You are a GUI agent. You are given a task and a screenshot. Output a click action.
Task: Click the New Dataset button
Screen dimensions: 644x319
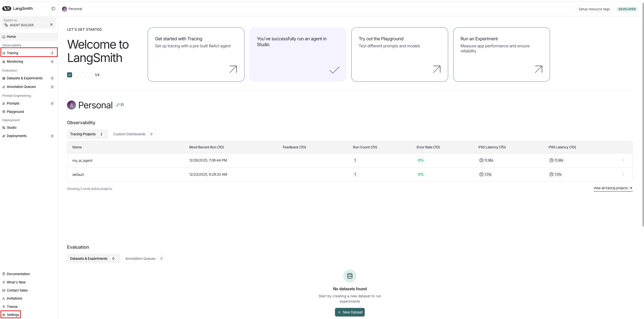click(350, 312)
